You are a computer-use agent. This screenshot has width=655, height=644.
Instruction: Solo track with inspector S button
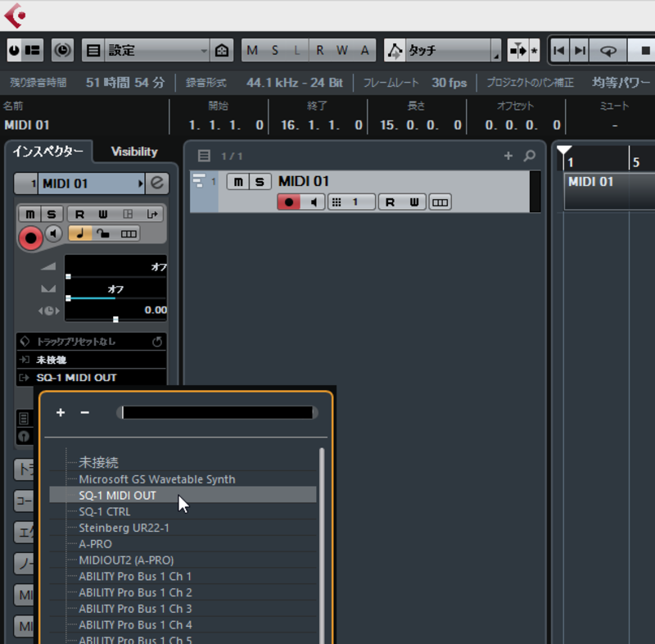(x=52, y=214)
